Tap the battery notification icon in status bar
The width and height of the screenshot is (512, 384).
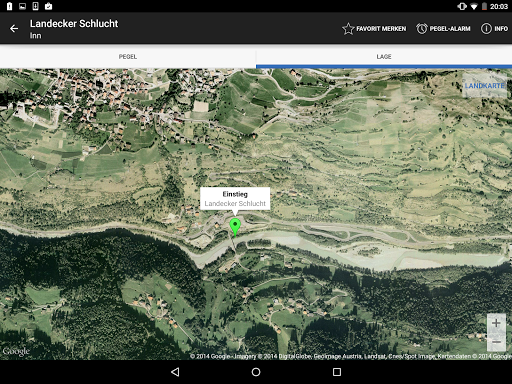coord(9,6)
